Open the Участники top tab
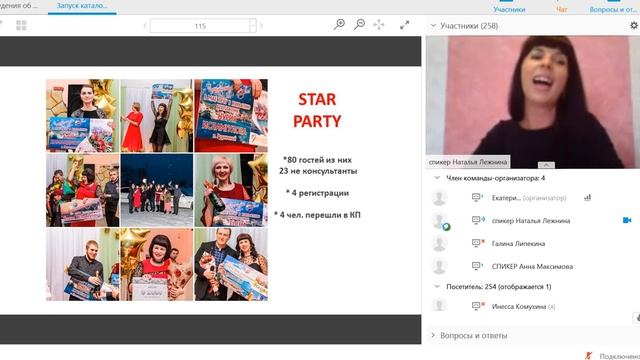Screen dimensions: 640x360 point(509,7)
